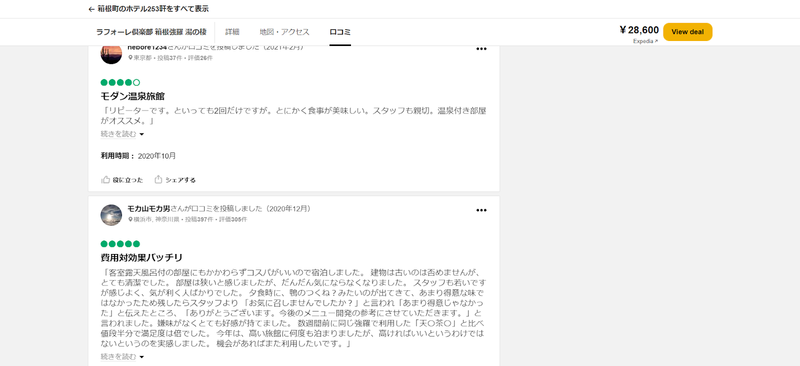This screenshot has width=800, height=366.
Task: Open the モダン温泉旅館 review title
Action: [x=133, y=96]
